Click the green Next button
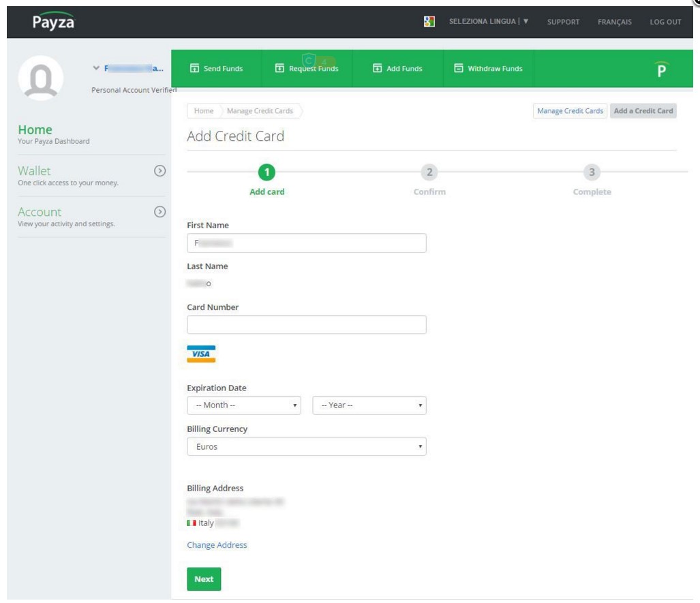700x603 pixels. click(x=204, y=579)
